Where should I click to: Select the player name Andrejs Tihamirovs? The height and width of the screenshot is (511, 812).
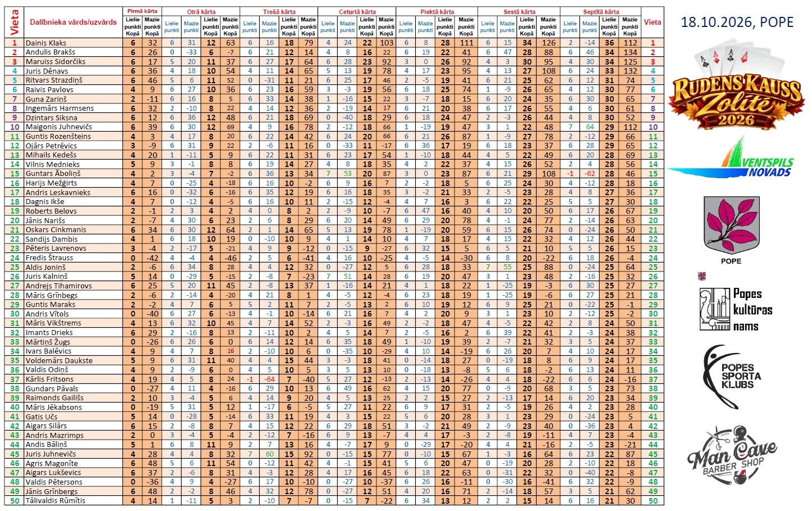[x=58, y=286]
